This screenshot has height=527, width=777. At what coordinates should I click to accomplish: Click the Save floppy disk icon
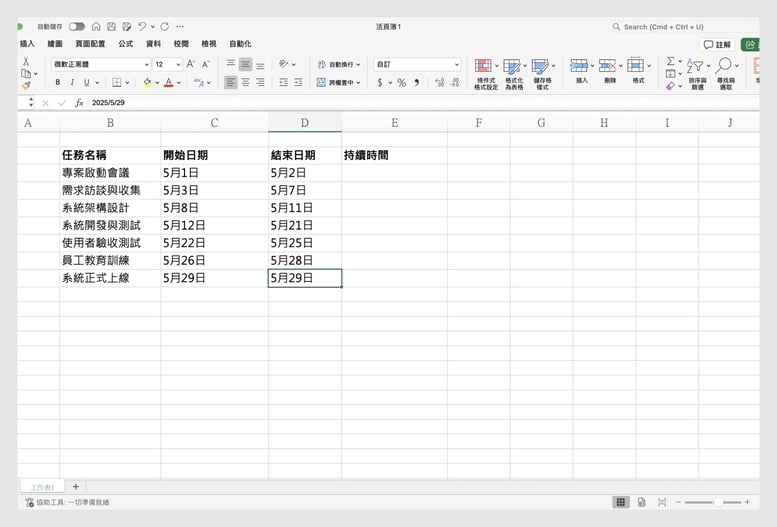(x=111, y=26)
